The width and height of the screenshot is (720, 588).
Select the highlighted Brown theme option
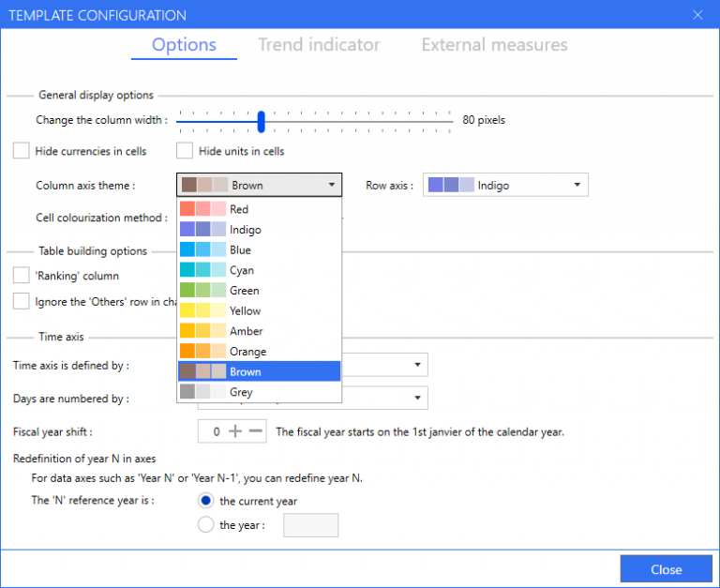point(260,371)
